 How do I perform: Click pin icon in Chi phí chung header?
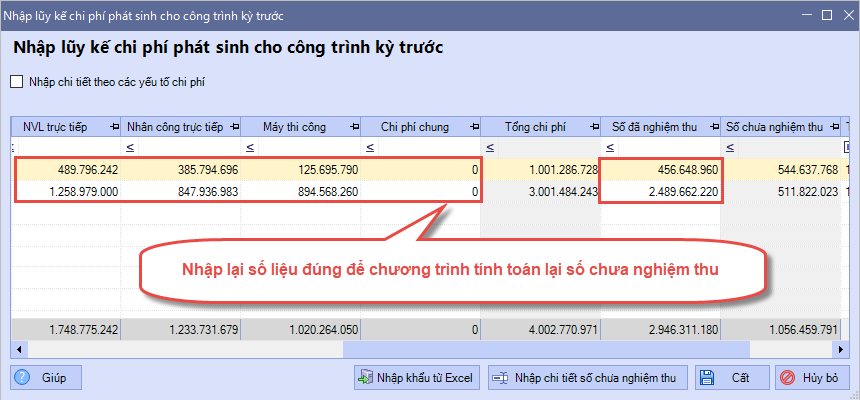[475, 127]
